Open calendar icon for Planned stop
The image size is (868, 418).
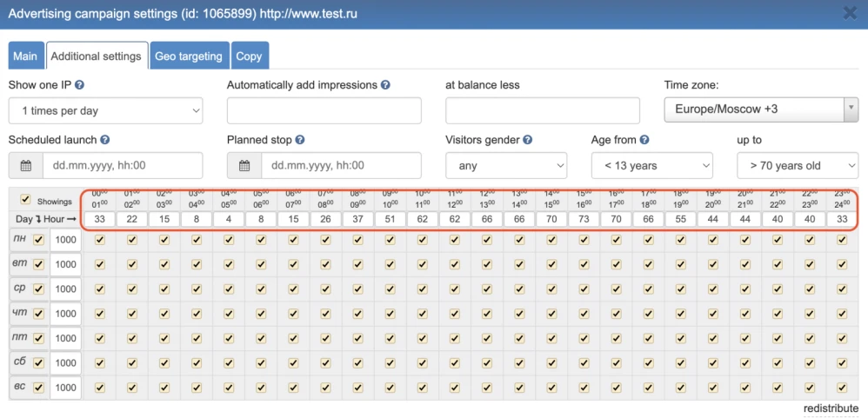coord(244,165)
